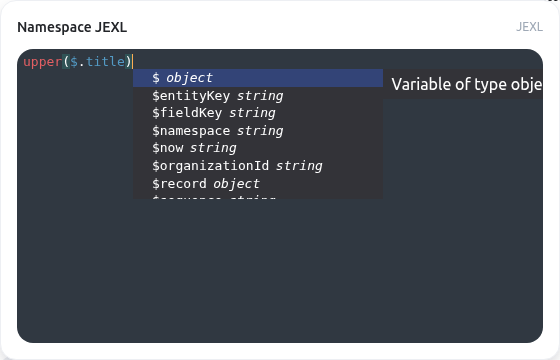This screenshot has height=360, width=560.
Task: Pick the $record object suggestion
Action: coord(258,184)
